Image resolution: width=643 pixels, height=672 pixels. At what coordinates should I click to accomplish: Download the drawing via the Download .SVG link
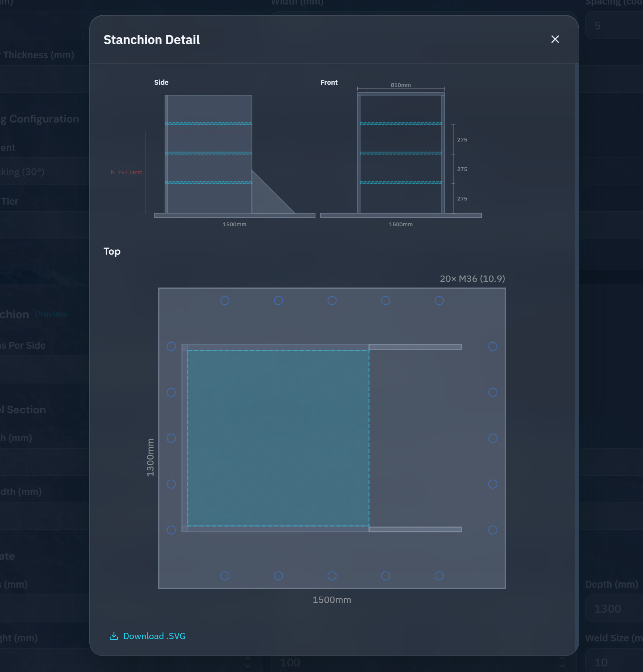tap(147, 636)
